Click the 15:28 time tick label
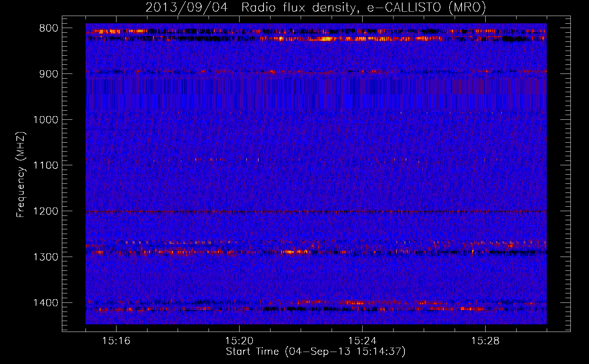The height and width of the screenshot is (364, 589). point(485,341)
